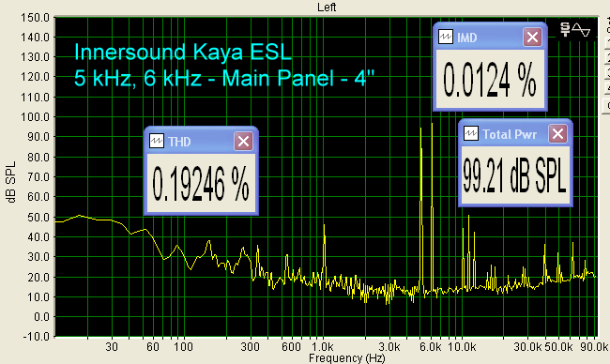
Task: Click the THD window's waveform icon
Action: coord(157,141)
